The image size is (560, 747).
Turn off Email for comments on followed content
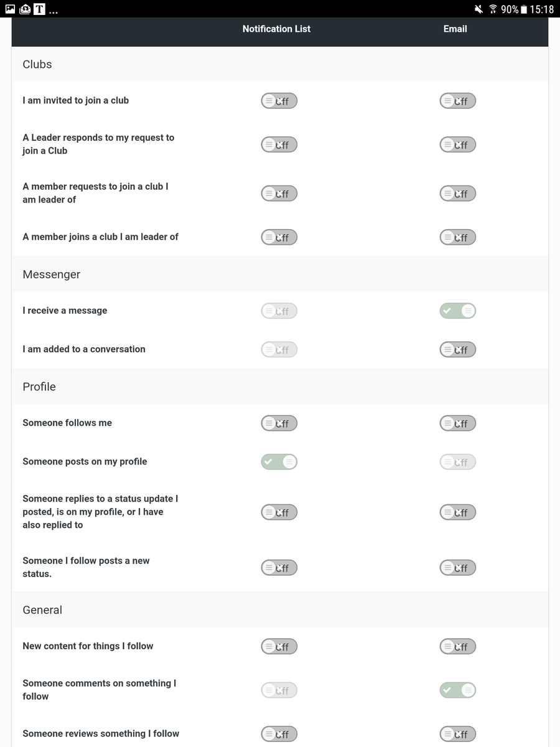click(x=457, y=690)
